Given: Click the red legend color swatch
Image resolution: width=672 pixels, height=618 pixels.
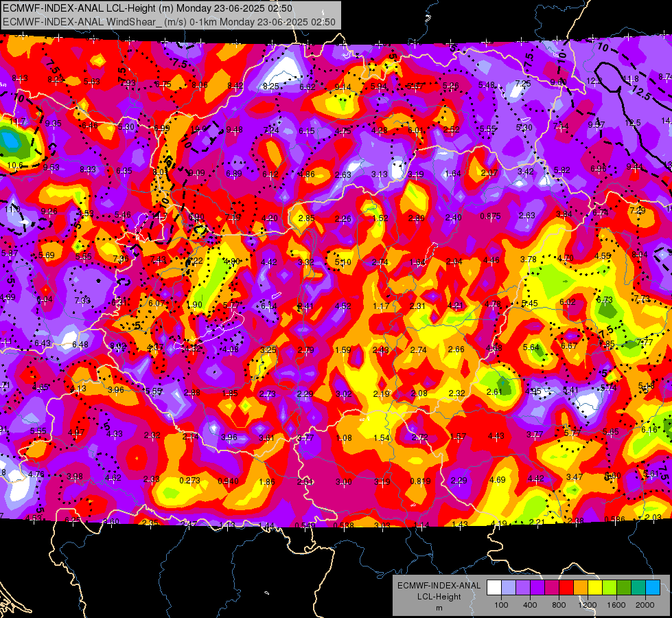Looking at the screenshot, I should tap(566, 588).
